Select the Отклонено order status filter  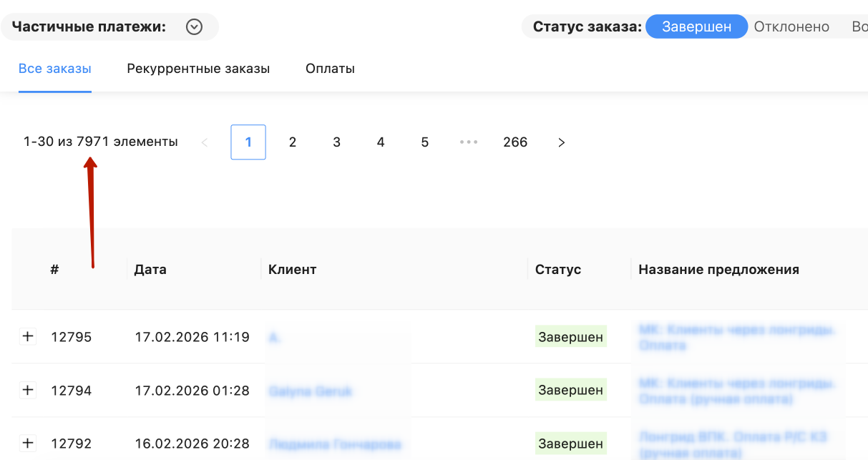click(x=791, y=27)
